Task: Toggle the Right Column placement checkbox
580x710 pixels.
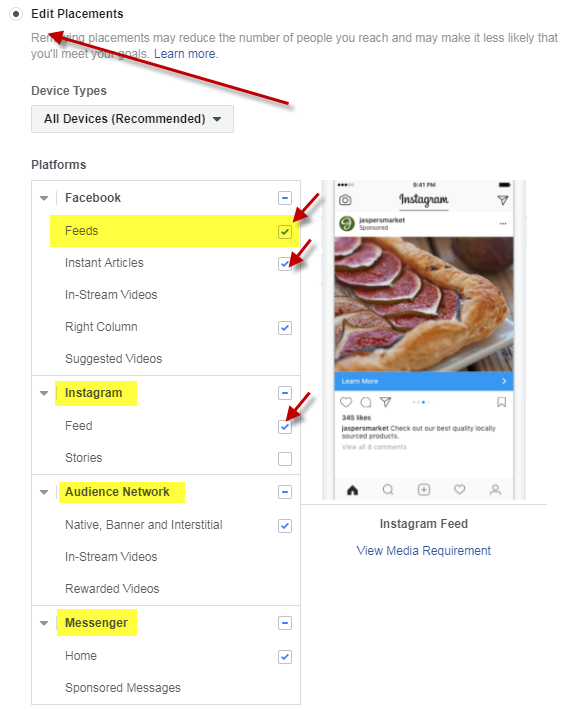Action: point(285,327)
